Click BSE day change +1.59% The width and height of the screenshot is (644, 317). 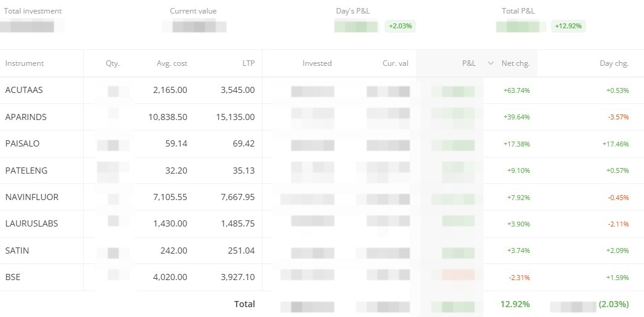point(618,278)
